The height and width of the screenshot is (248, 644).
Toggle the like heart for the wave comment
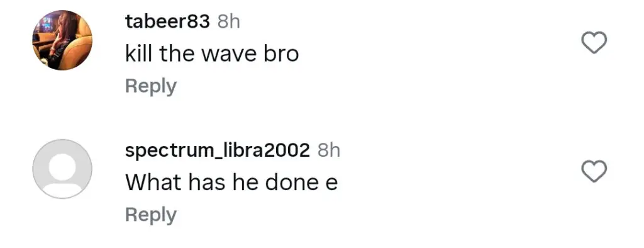[x=595, y=42]
